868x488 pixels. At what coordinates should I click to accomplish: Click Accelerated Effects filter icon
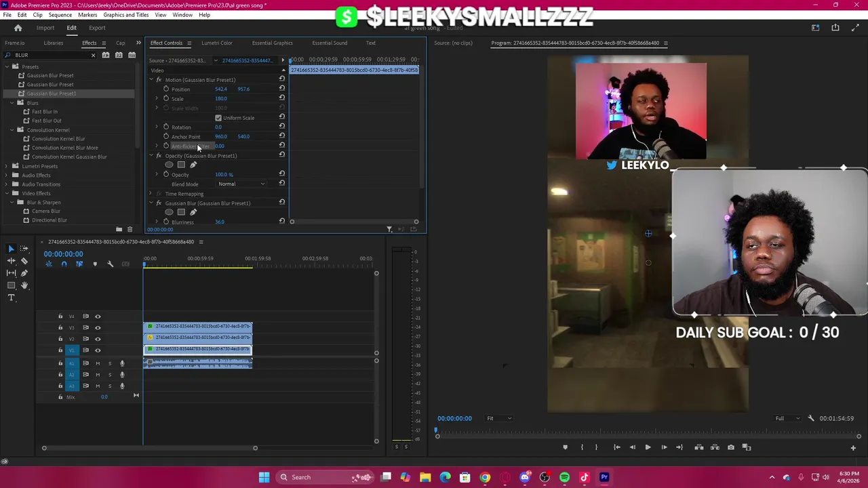click(x=106, y=55)
